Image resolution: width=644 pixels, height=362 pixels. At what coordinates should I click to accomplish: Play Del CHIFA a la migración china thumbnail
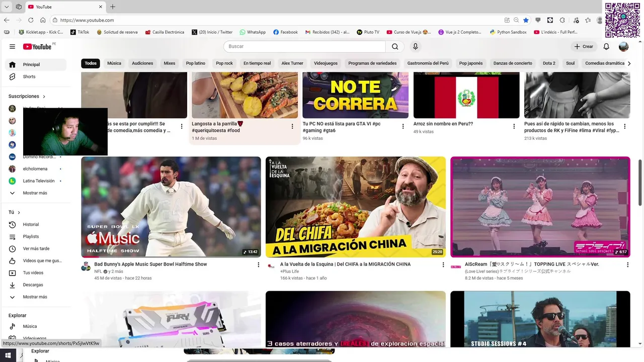tap(356, 207)
